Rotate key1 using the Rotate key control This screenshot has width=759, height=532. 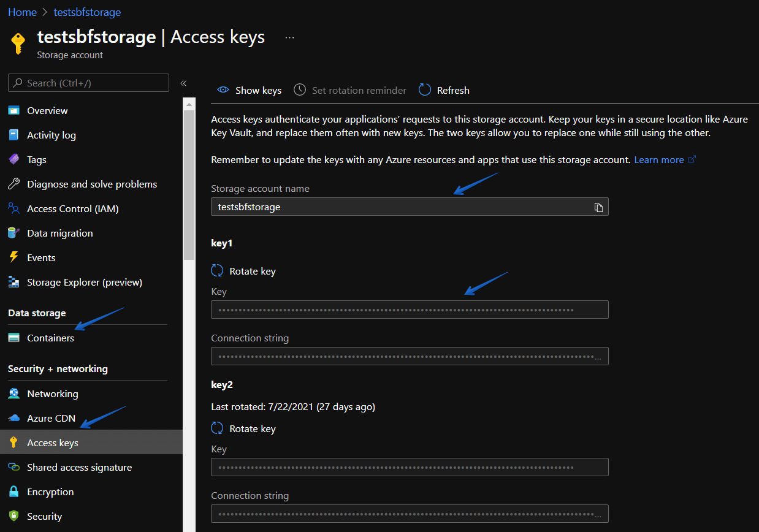point(243,271)
